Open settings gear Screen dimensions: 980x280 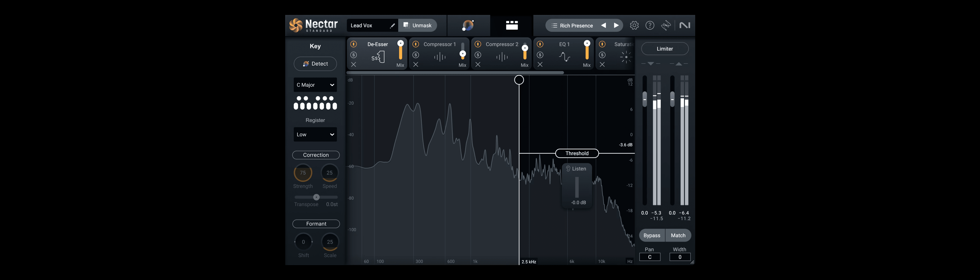[x=634, y=25]
